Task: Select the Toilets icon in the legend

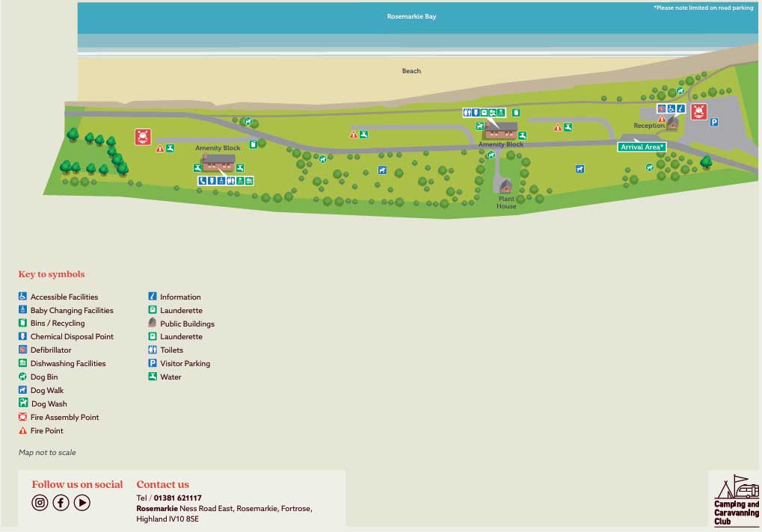Action: click(x=153, y=350)
